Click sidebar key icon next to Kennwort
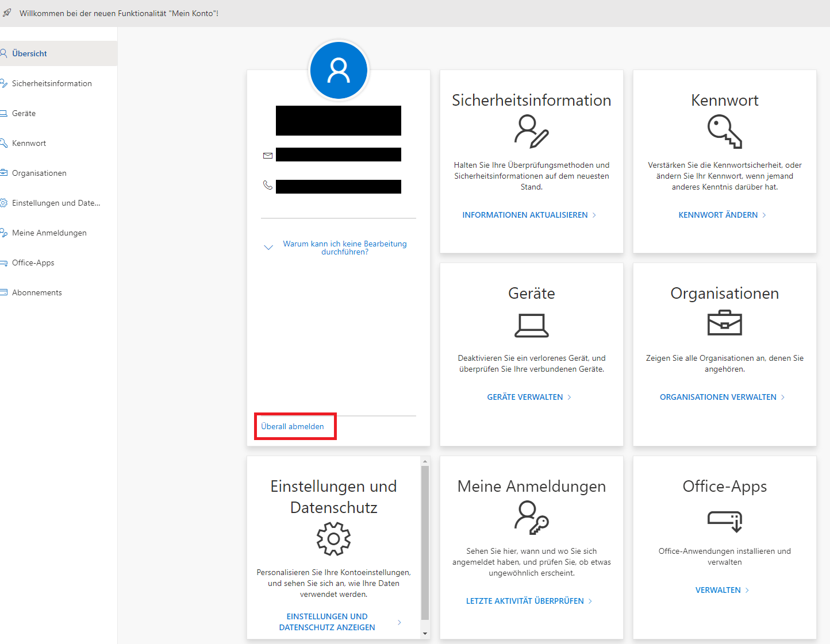Viewport: 830px width, 644px height. [x=3, y=143]
